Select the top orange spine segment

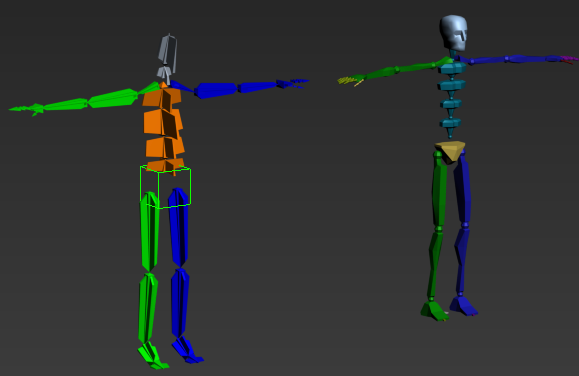point(162,97)
